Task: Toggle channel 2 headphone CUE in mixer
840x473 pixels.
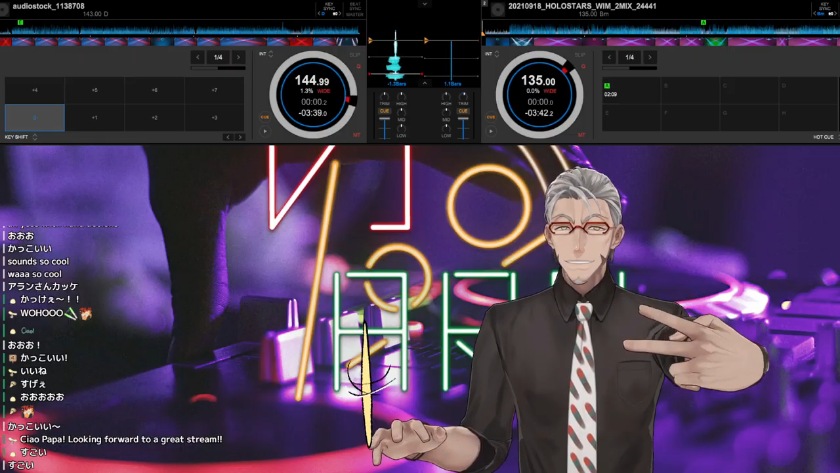Action: (463, 111)
